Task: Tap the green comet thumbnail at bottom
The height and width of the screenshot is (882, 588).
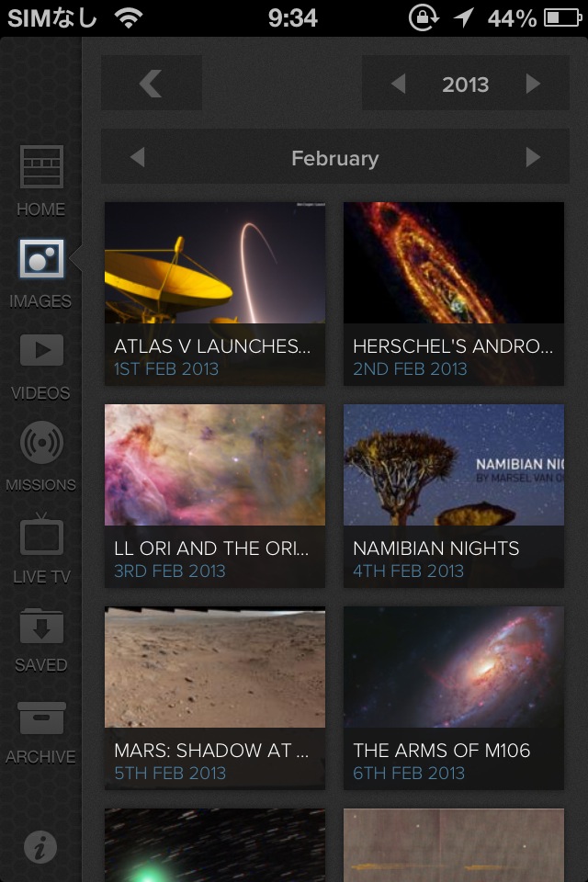Action: 215,845
